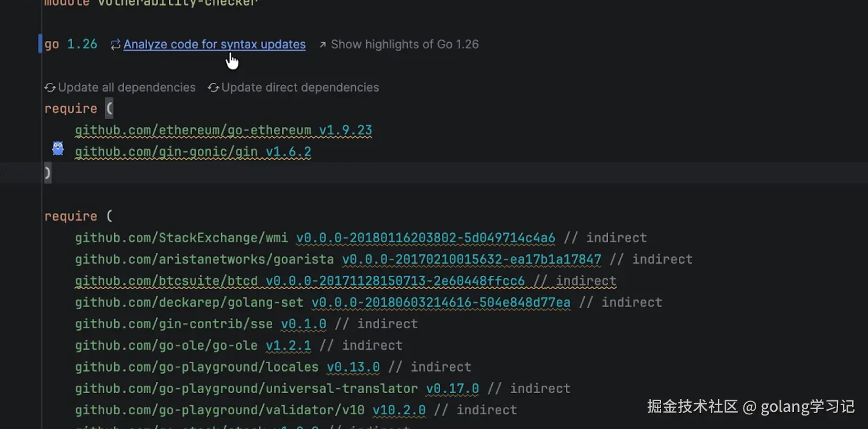Click 'Show highlights of Go 1.26' link

pos(405,45)
